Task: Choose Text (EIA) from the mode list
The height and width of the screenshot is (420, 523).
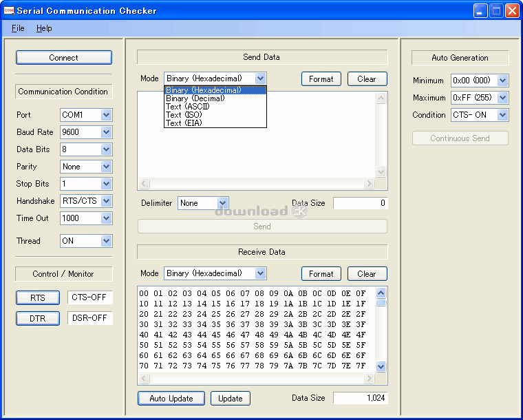Action: pyautogui.click(x=215, y=123)
